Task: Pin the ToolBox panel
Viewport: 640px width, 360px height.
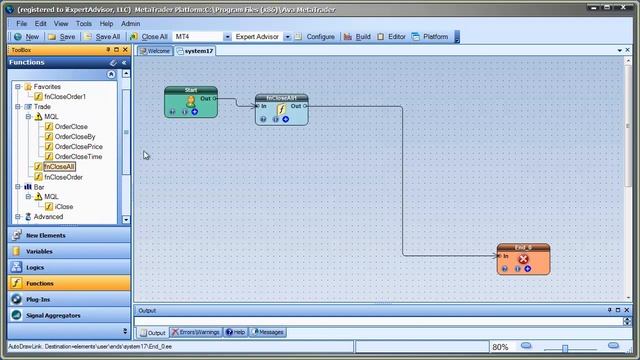Action: 108,50
